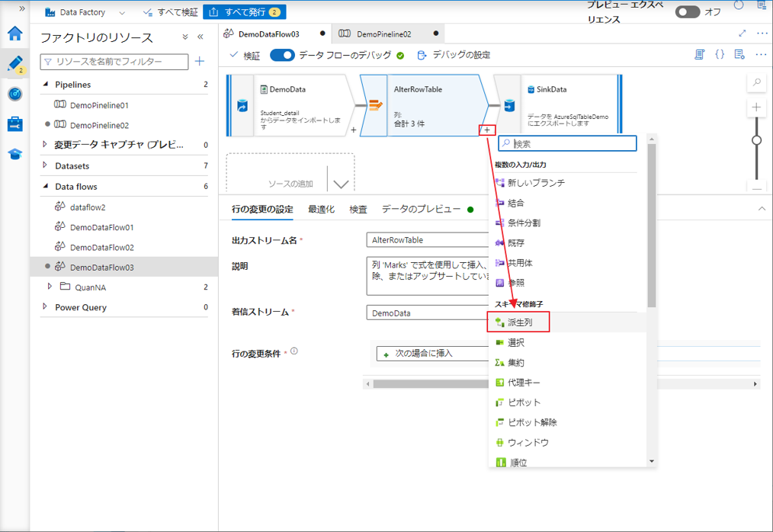773x532 pixels.
Task: Collapse the Data flows section
Action: click(46, 186)
